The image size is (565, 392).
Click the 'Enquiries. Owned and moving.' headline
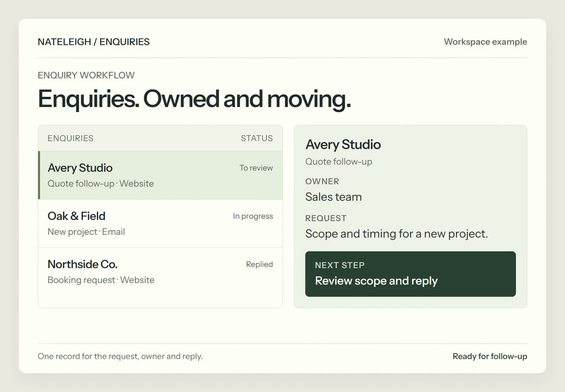click(194, 99)
